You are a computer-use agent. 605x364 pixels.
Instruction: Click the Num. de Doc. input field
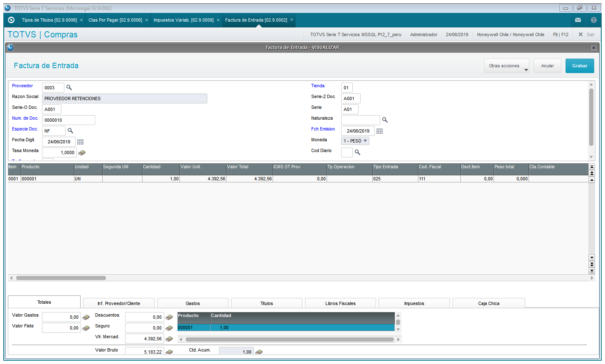coord(69,120)
